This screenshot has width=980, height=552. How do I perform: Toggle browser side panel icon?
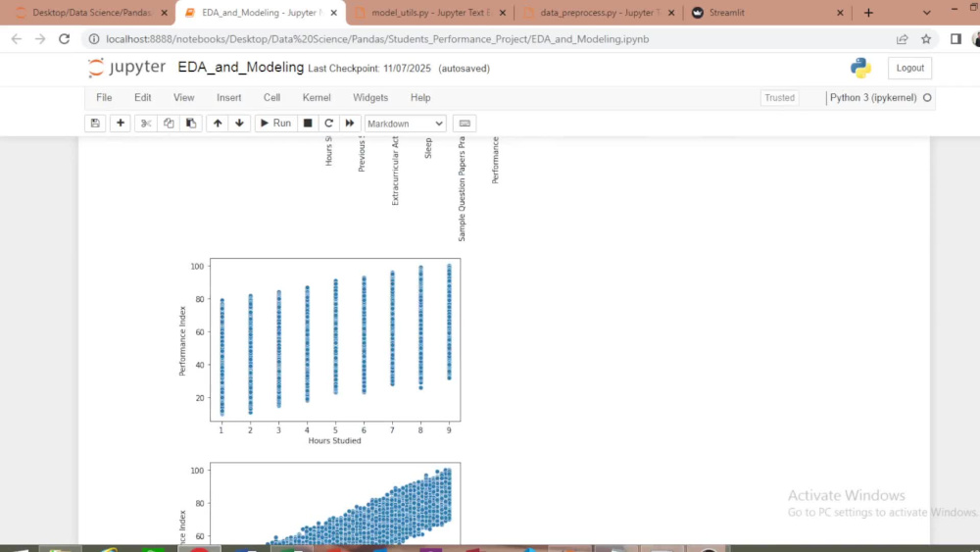click(955, 39)
